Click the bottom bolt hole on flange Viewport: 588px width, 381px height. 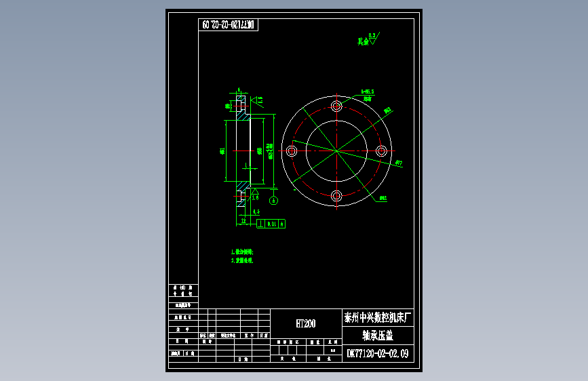click(x=336, y=196)
